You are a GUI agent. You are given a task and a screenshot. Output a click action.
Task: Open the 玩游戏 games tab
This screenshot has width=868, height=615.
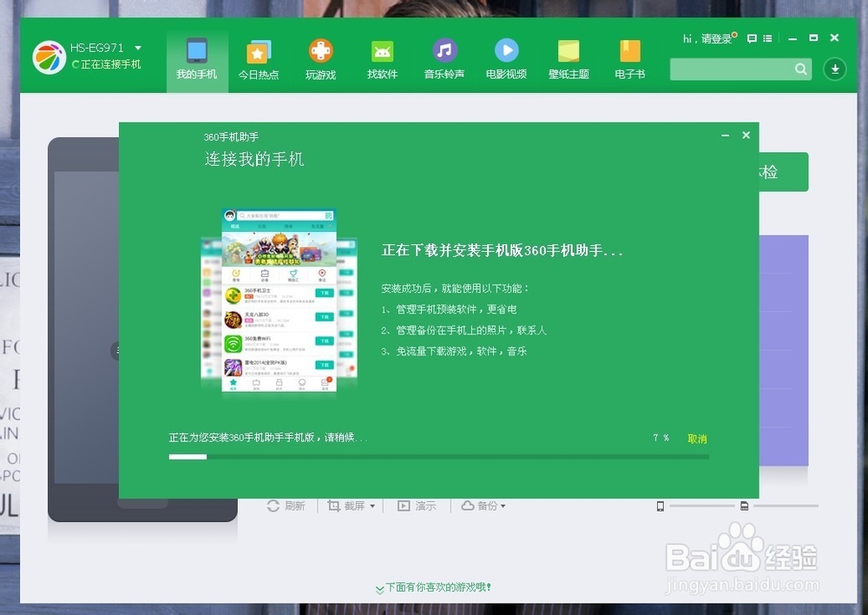pos(320,60)
